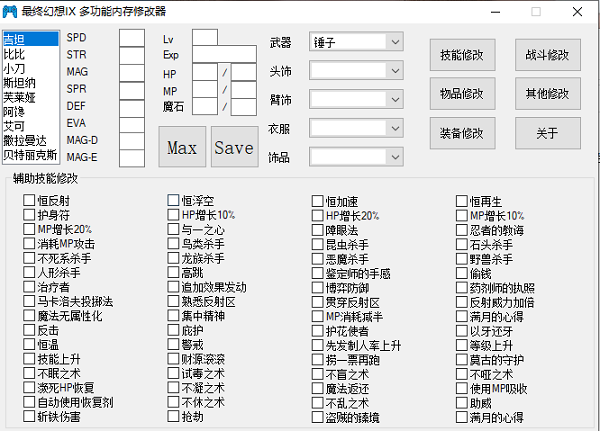Choose 贝特丽克斯 from the character list
This screenshot has width=600, height=431.
pyautogui.click(x=29, y=156)
